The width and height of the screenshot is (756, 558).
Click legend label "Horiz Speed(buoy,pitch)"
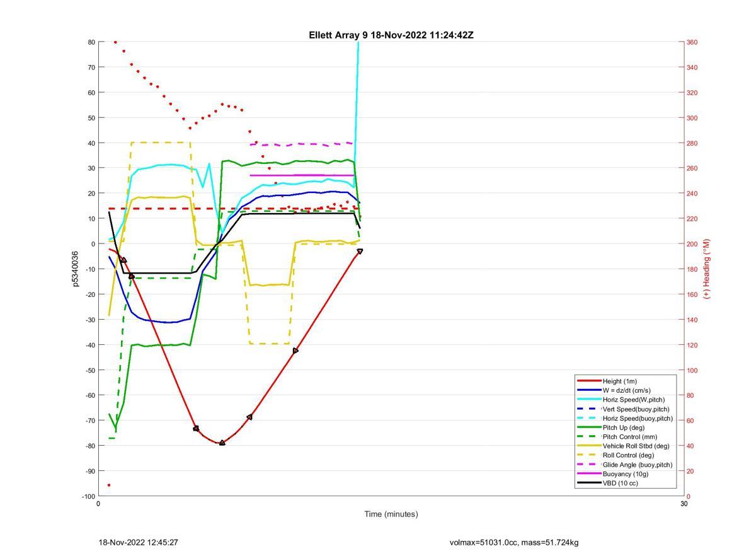pyautogui.click(x=638, y=419)
